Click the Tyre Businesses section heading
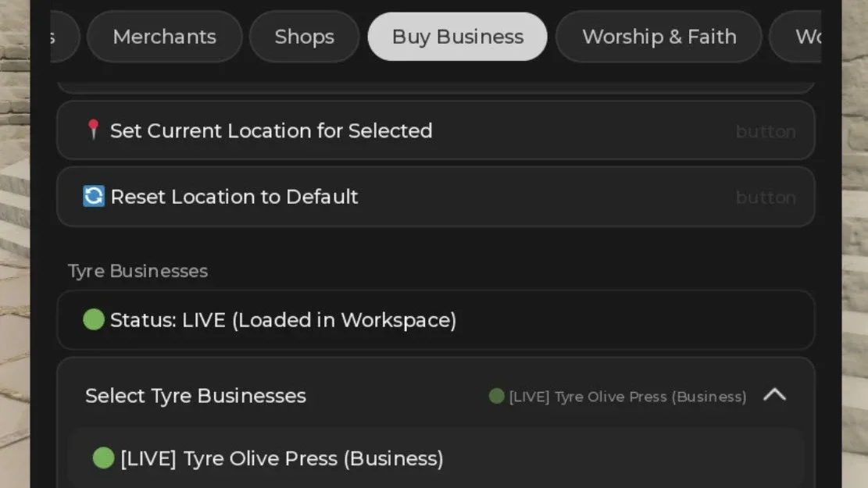Viewport: 868px width, 488px height. point(138,271)
